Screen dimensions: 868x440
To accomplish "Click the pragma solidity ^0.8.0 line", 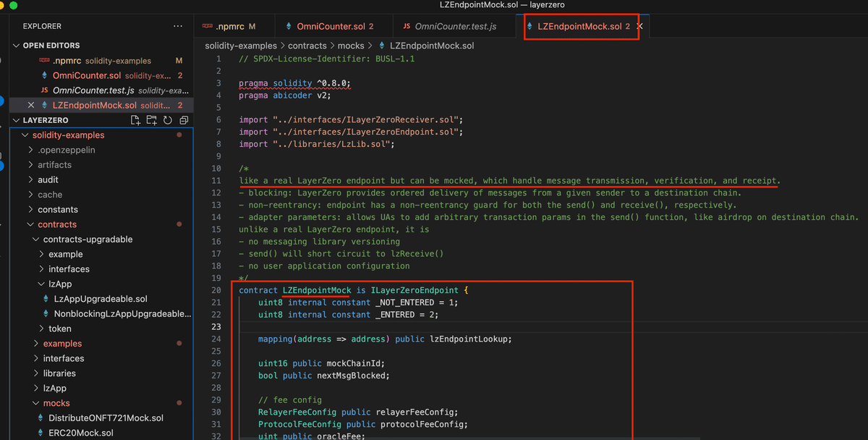I will click(x=294, y=83).
